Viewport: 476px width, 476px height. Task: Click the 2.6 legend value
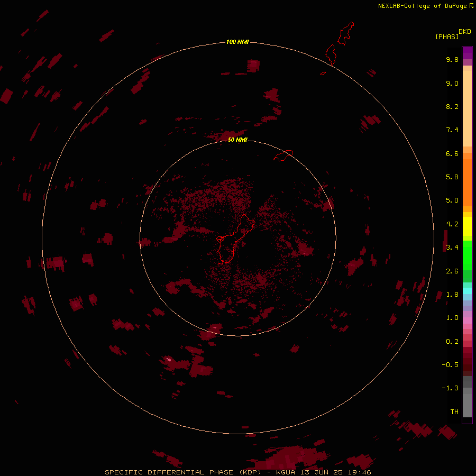tap(452, 271)
